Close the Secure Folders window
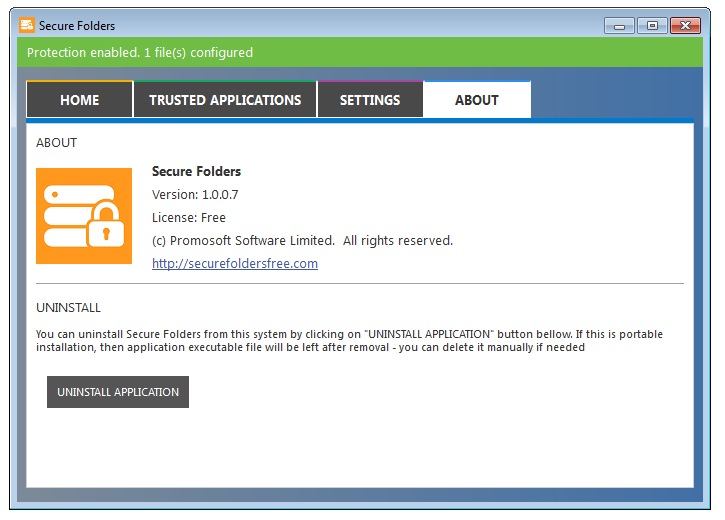This screenshot has width=725, height=520. click(x=686, y=26)
